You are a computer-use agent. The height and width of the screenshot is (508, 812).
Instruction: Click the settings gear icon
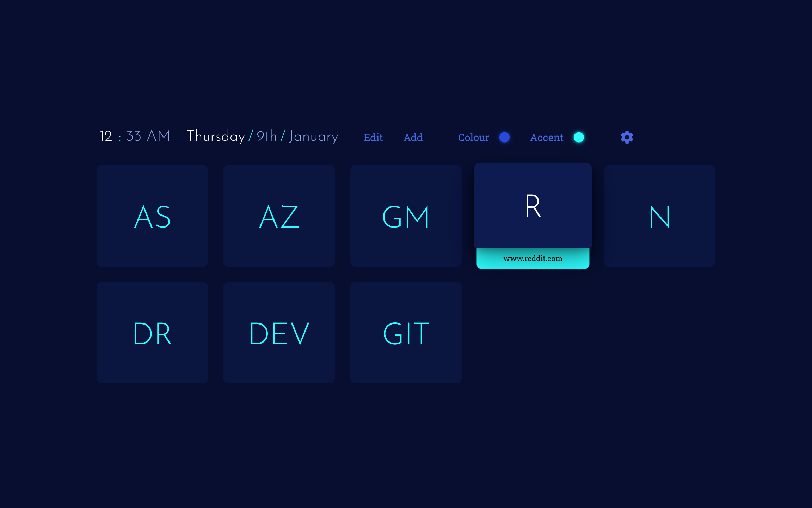(627, 137)
